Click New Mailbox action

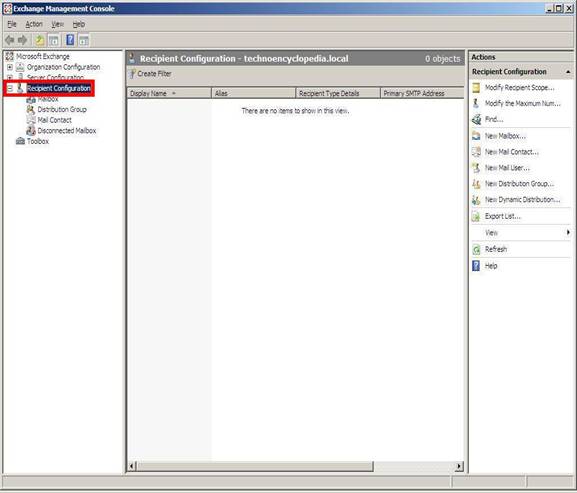pos(505,136)
